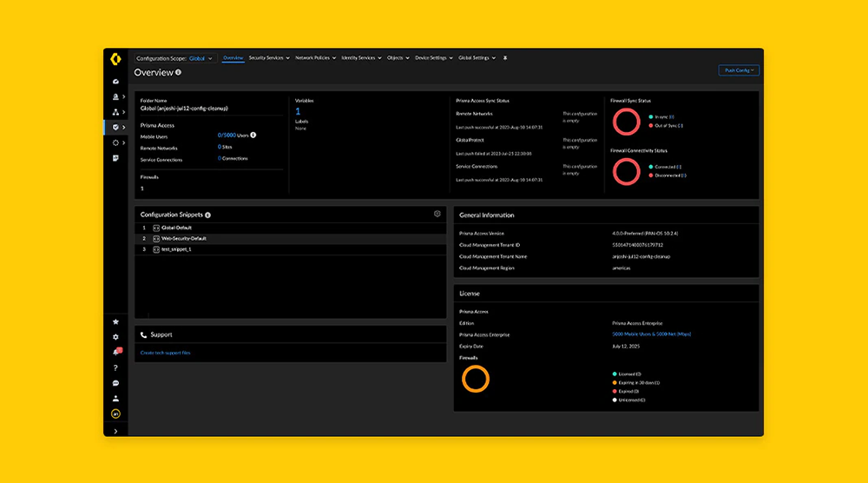Open the Create tech support files link
The image size is (868, 483).
click(165, 353)
